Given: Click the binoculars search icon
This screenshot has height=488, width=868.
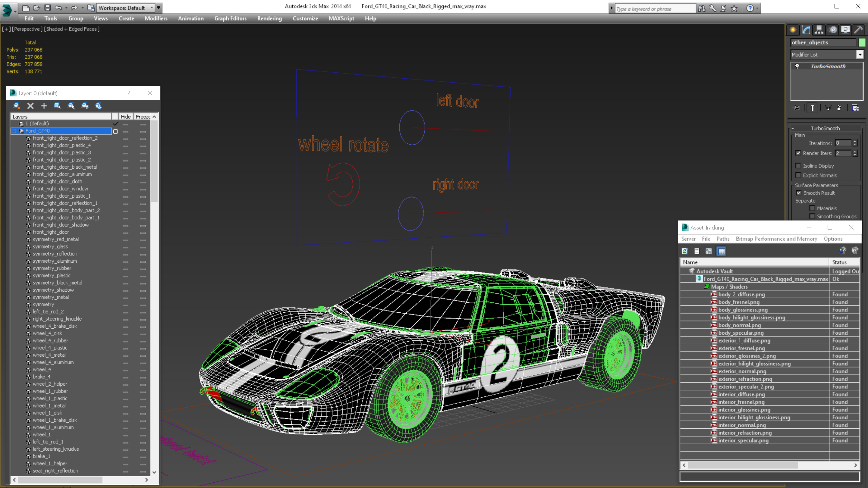Looking at the screenshot, I should (x=702, y=8).
